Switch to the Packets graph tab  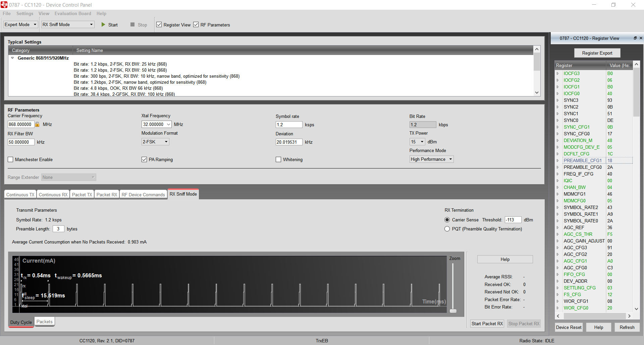pyautogui.click(x=44, y=322)
